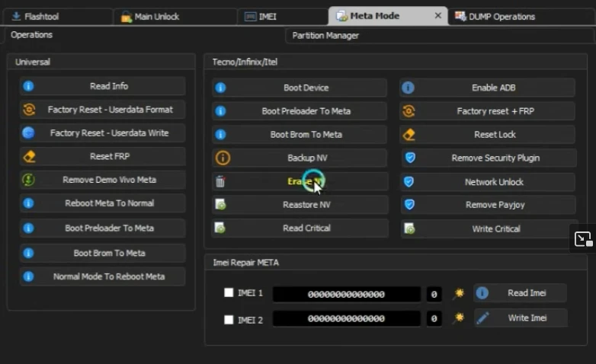Click blue icon next to Factory Reset - Userdata Write
This screenshot has width=596, height=364.
pyautogui.click(x=28, y=133)
